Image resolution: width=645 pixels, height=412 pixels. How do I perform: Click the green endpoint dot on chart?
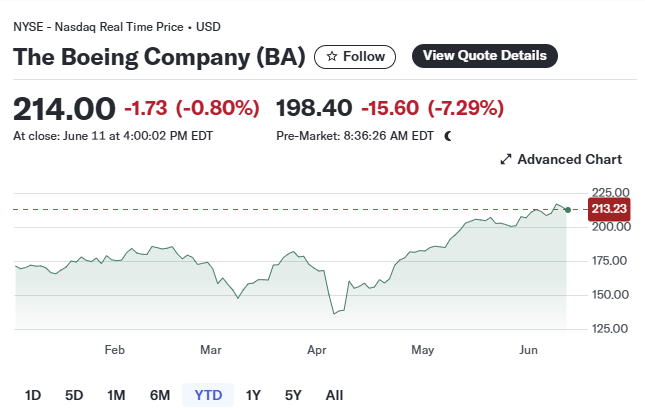click(568, 209)
